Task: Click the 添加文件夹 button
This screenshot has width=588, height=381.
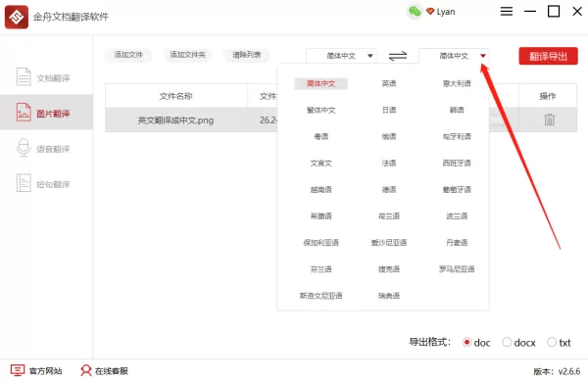Action: pos(187,55)
